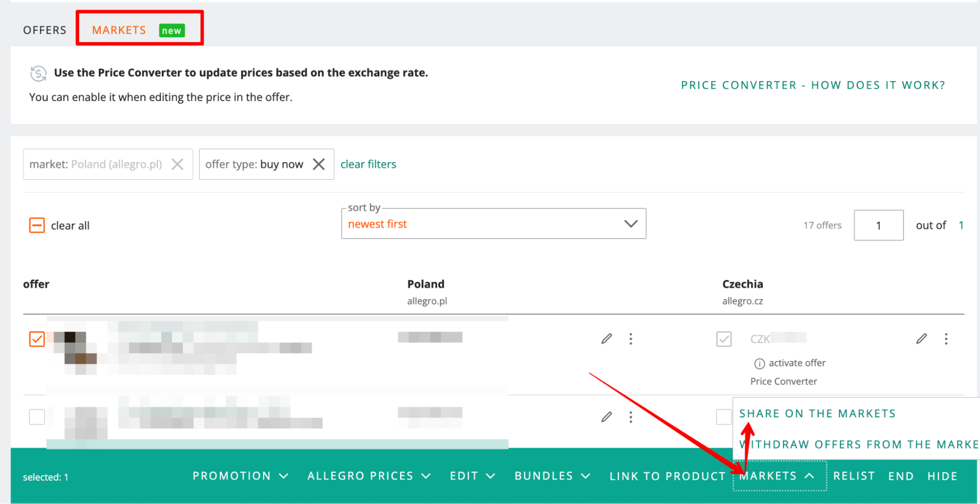Viewport: 980px width, 504px height.
Task: Click the page number input field
Action: pos(879,225)
